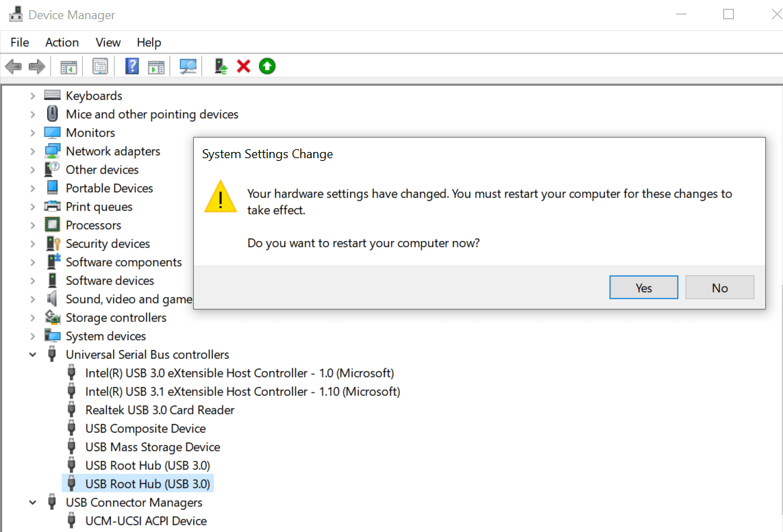783x532 pixels.
Task: Select the Realtek USB 3.0 Card Reader entry
Action: click(160, 409)
